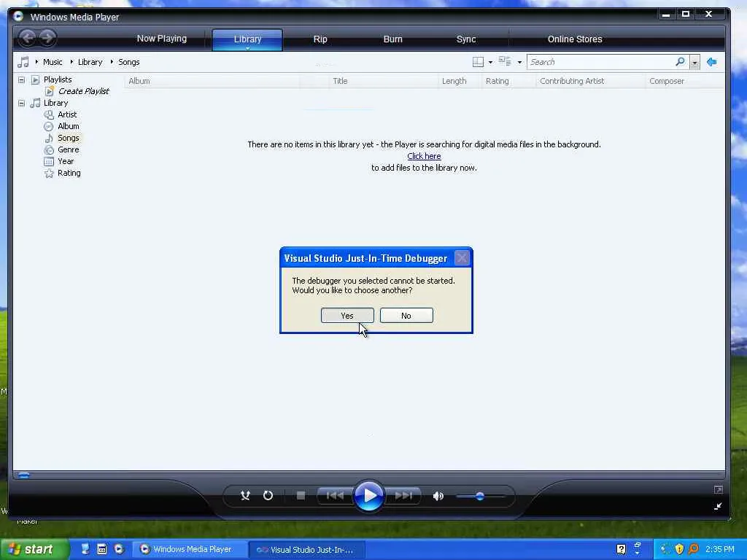This screenshot has width=747, height=560.
Task: Open the Rip tab
Action: coord(320,39)
